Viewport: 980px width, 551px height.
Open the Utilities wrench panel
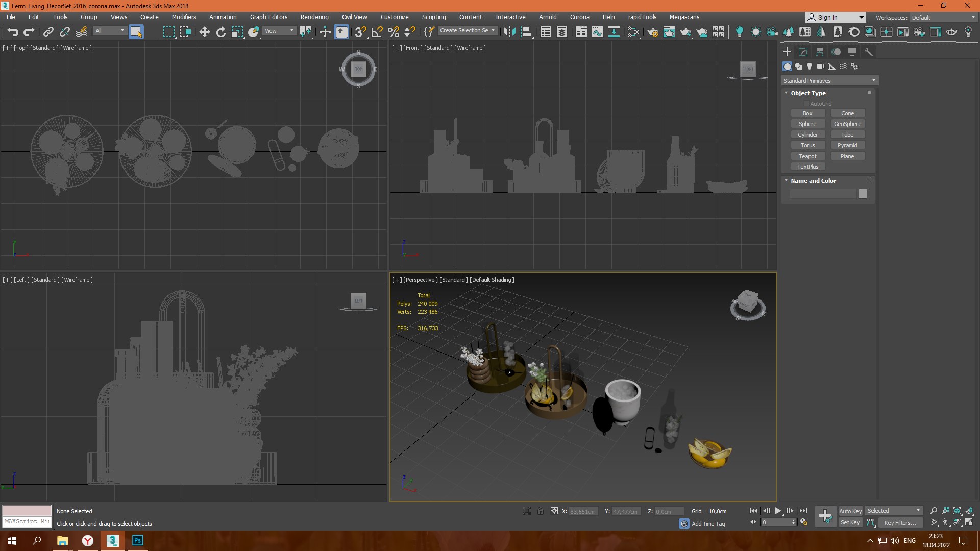pos(868,52)
